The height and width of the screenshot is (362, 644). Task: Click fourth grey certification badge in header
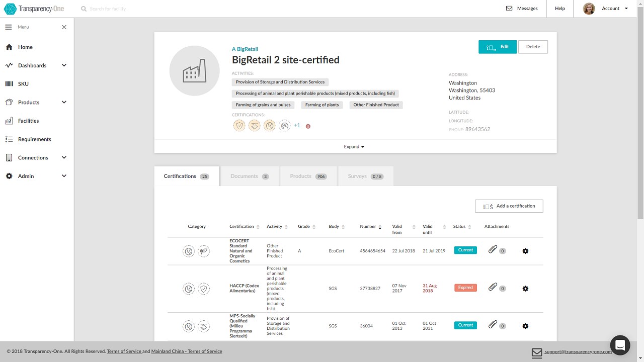(x=285, y=126)
